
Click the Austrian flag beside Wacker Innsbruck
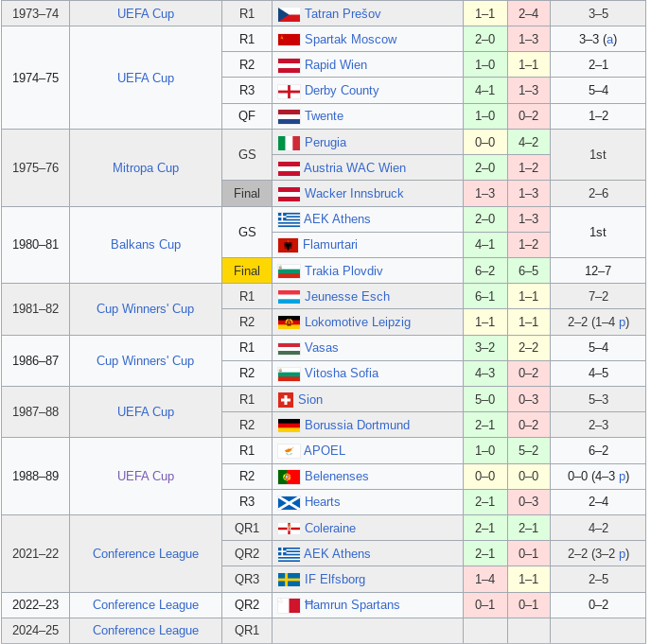tap(289, 194)
